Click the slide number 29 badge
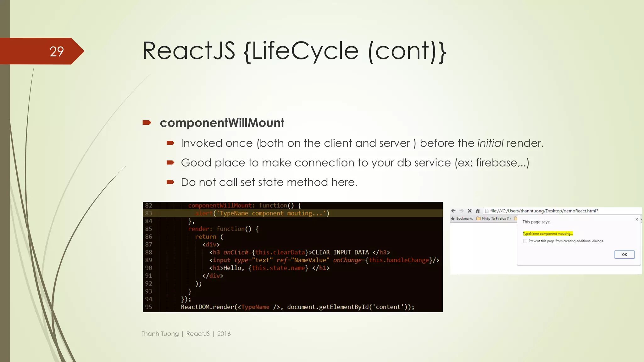The image size is (644, 362). (x=57, y=51)
